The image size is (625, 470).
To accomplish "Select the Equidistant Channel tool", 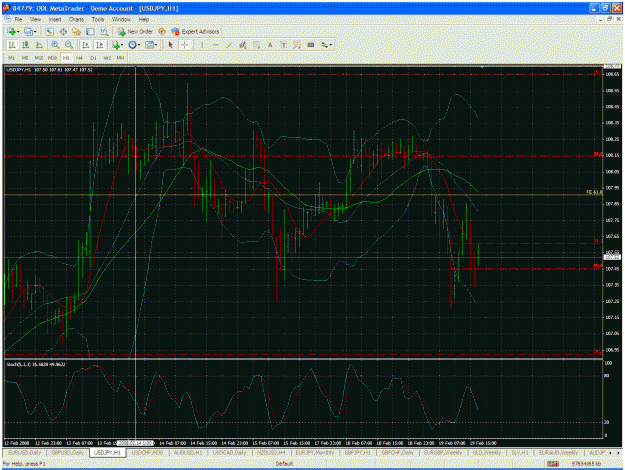I will pyautogui.click(x=242, y=45).
